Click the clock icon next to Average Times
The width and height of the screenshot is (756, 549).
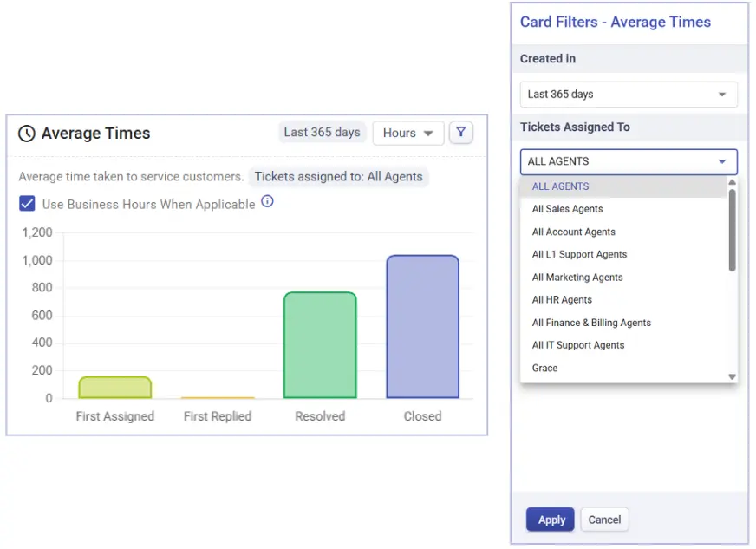point(27,134)
